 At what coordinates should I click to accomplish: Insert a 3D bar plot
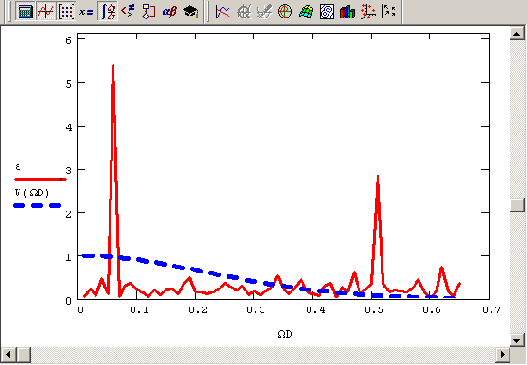(348, 12)
